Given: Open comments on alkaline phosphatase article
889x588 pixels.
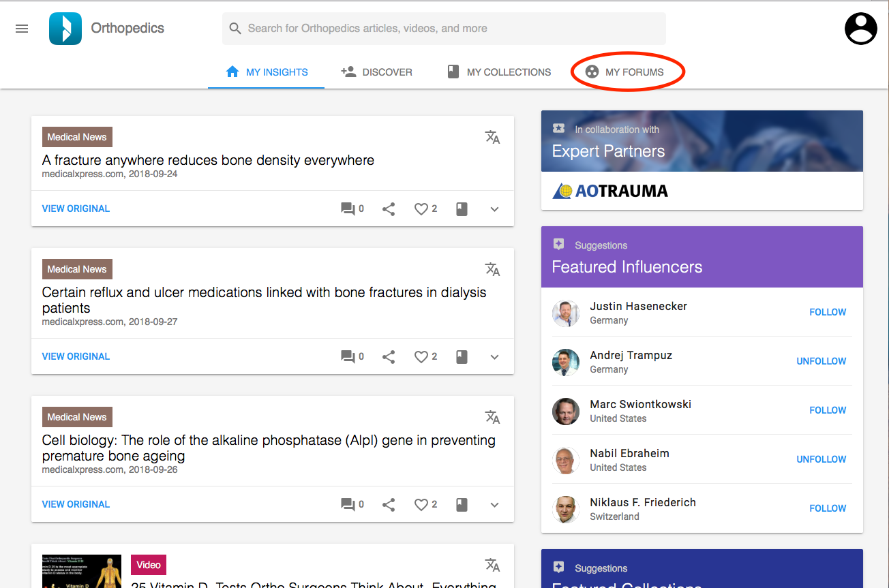Looking at the screenshot, I should 352,505.
